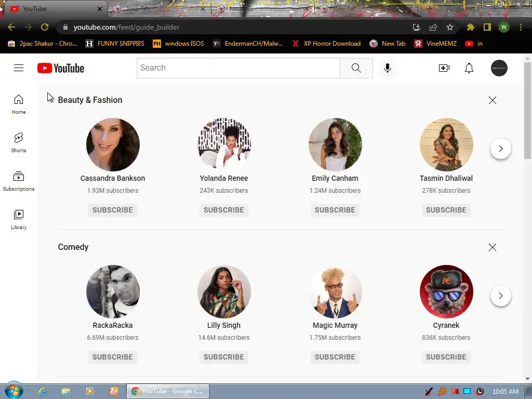Open the Chrome profile W avatar

coord(504,27)
